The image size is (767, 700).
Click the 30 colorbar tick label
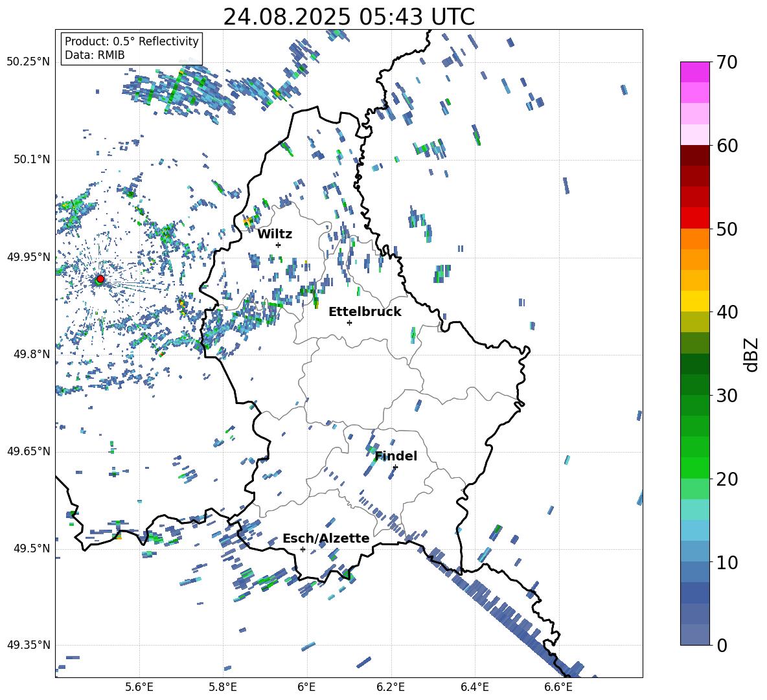[727, 395]
